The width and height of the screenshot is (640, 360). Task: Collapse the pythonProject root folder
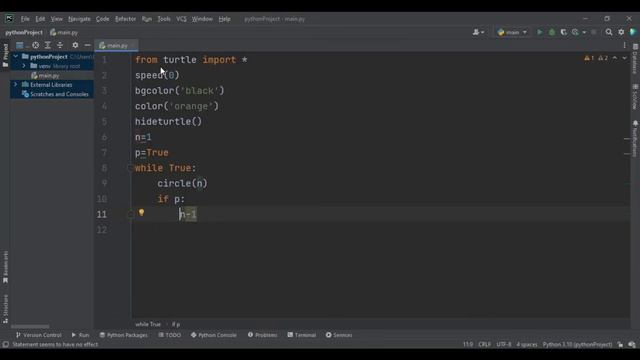click(x=16, y=56)
